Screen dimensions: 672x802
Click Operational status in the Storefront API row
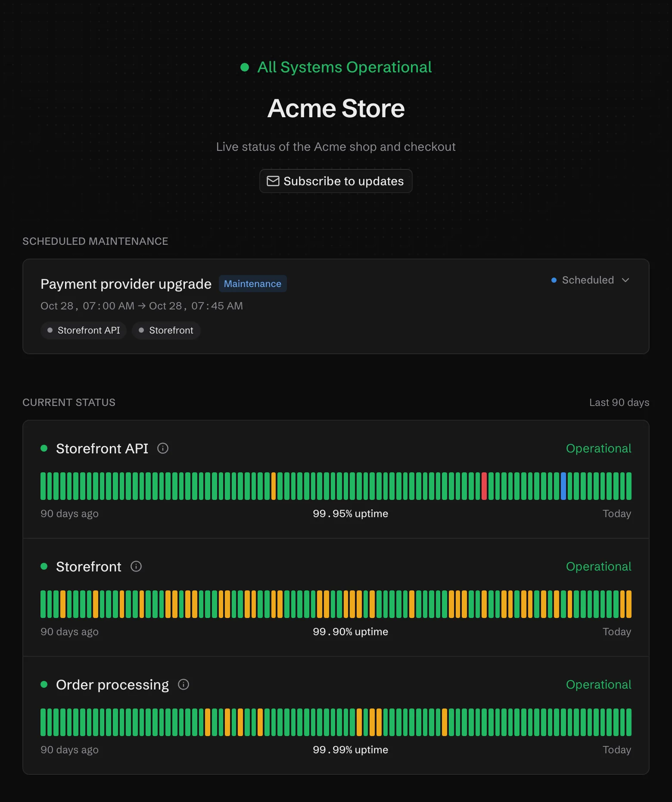[599, 448]
